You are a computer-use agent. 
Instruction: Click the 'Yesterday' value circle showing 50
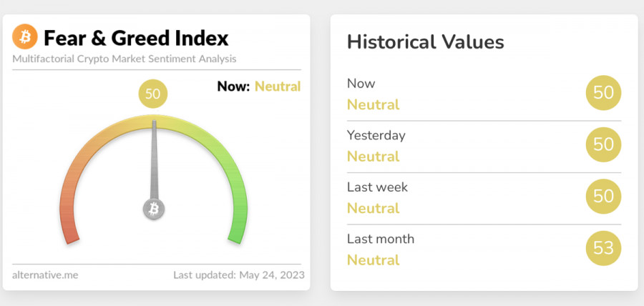pos(603,144)
